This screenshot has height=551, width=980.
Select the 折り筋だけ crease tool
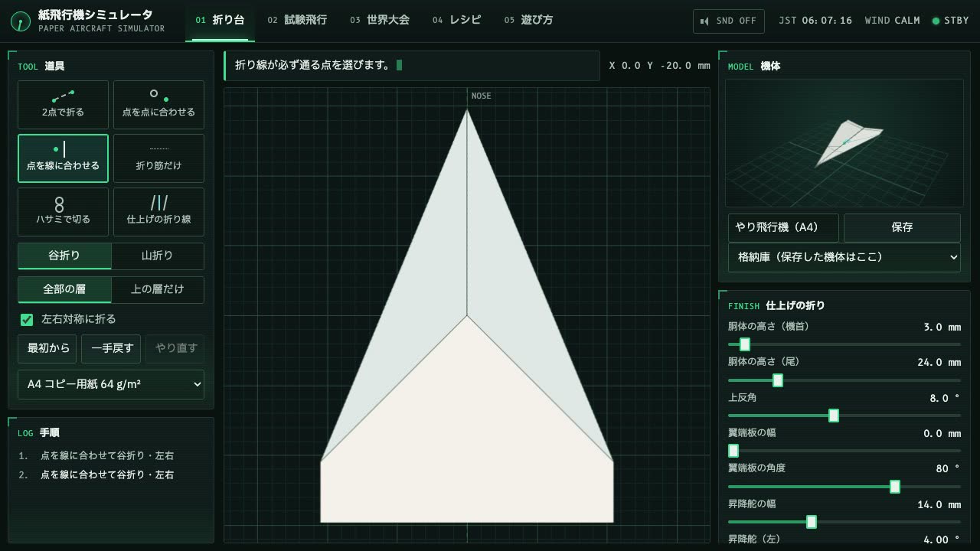click(x=158, y=158)
